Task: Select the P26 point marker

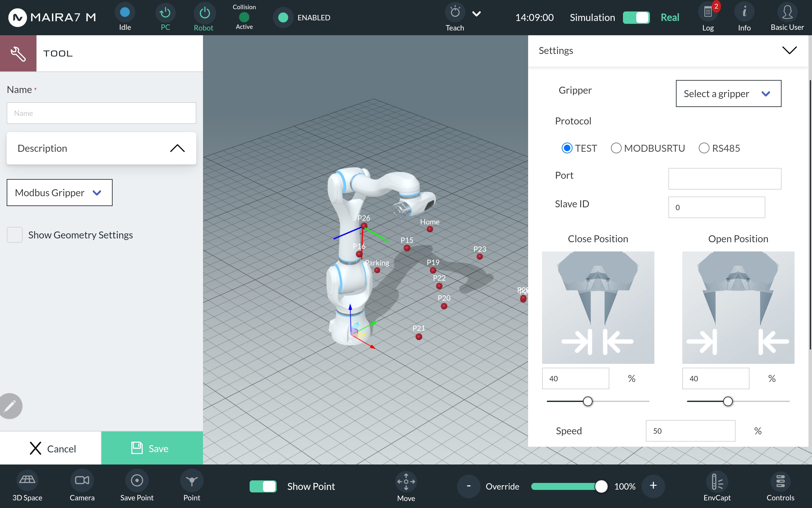Action: click(x=364, y=226)
